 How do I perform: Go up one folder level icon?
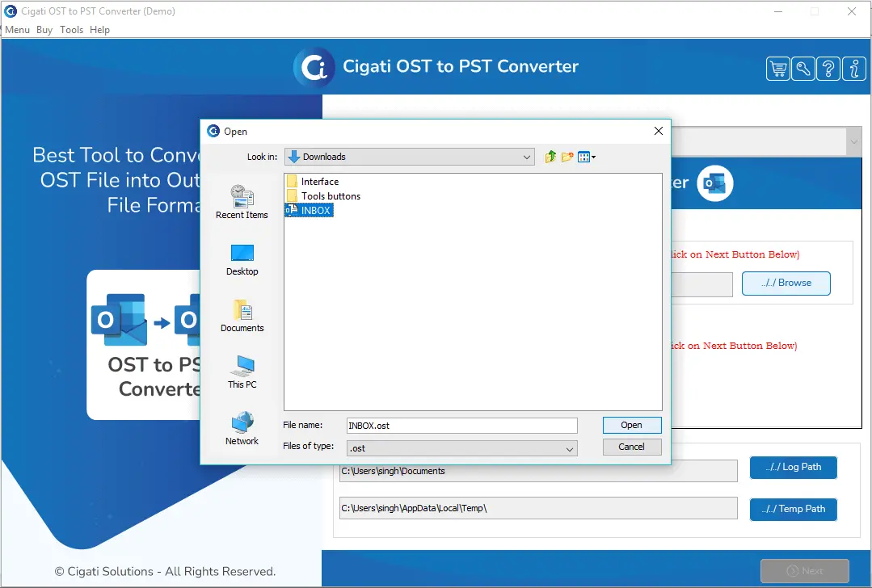(x=550, y=157)
